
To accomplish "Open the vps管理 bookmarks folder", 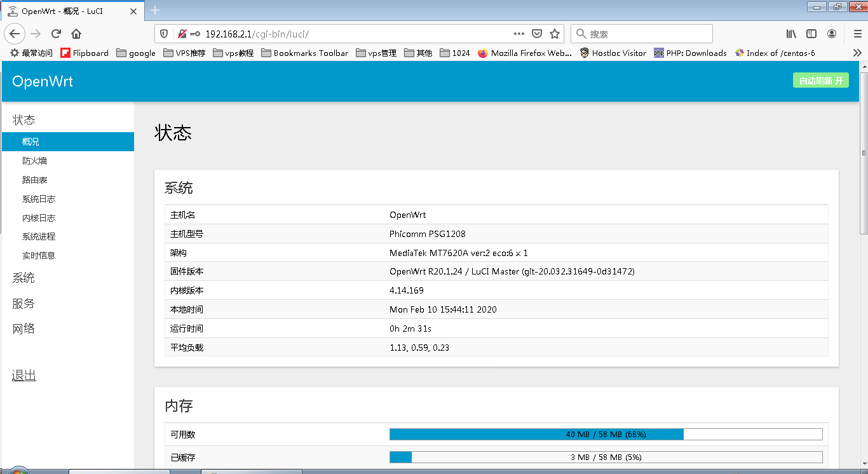I will pos(376,53).
